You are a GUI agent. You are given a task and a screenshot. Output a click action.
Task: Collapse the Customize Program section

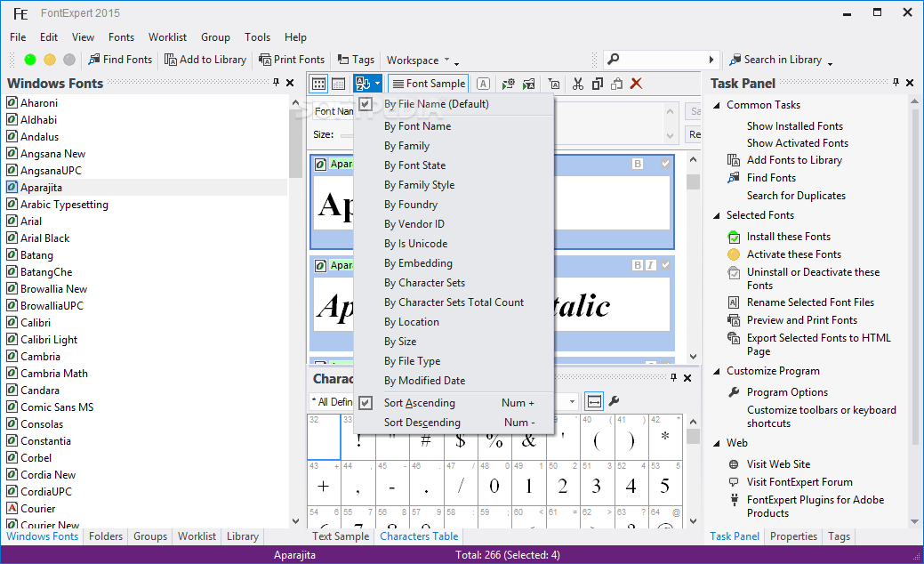[717, 371]
